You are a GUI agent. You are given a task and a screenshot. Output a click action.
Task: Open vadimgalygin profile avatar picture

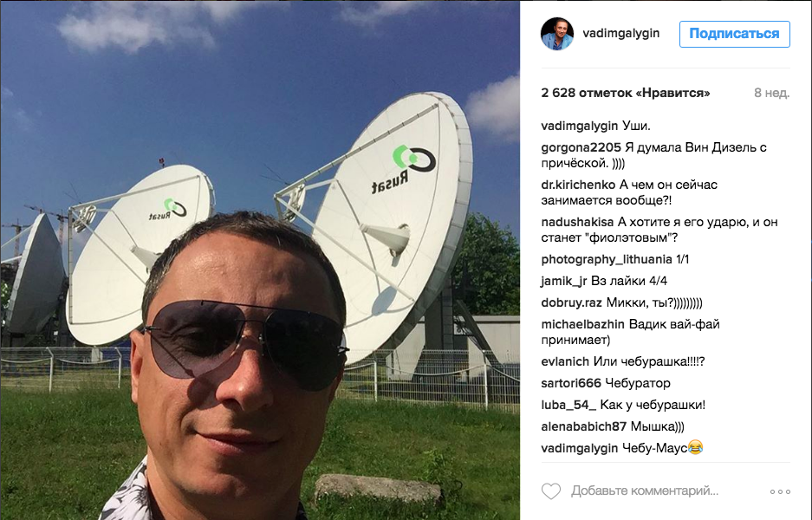(x=557, y=34)
